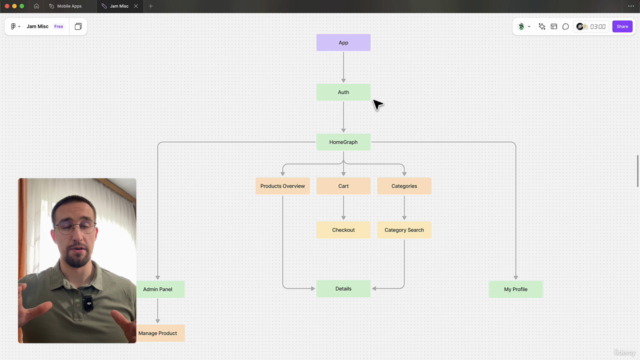This screenshot has width=640, height=360.
Task: Click the Free plan badge
Action: [x=59, y=27]
